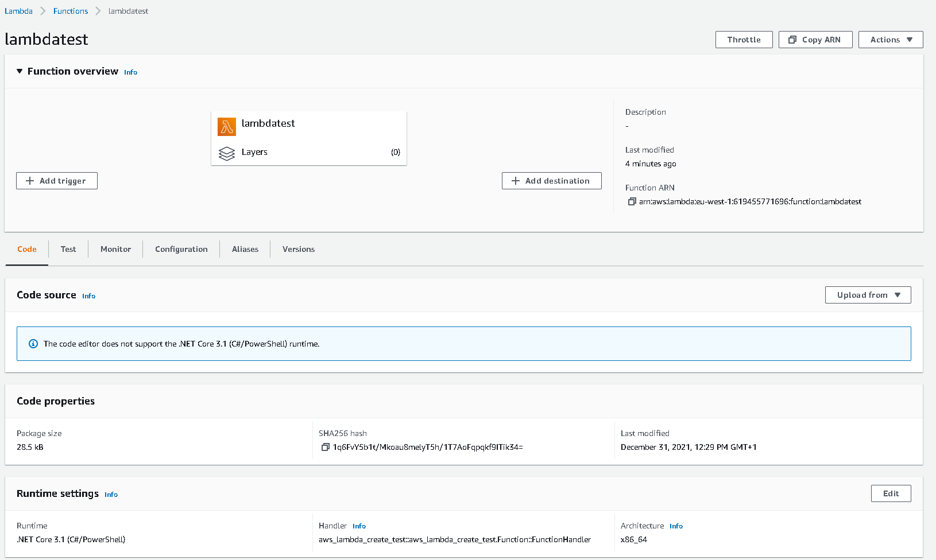This screenshot has width=936, height=560.
Task: Click the Layers icon in the function diagram
Action: point(226,153)
